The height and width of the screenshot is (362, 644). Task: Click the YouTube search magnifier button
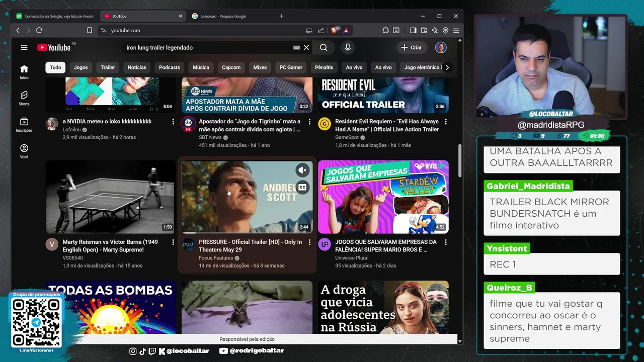click(x=324, y=47)
